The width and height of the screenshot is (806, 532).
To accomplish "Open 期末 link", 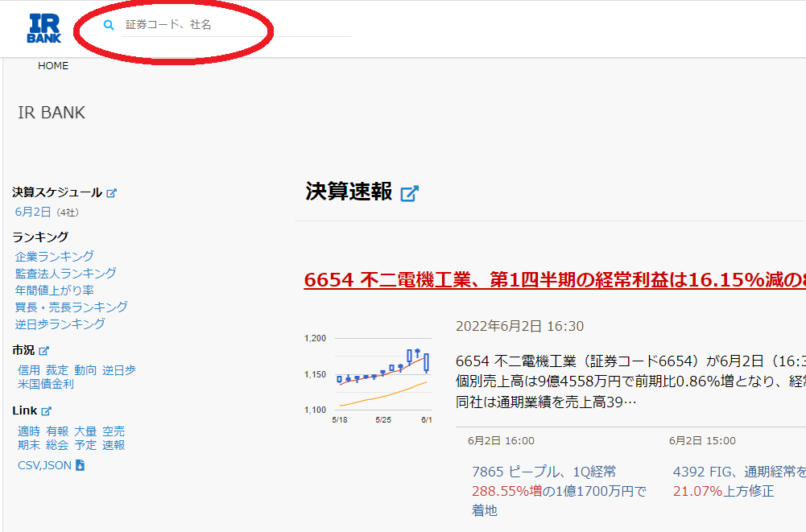I will coord(29,445).
